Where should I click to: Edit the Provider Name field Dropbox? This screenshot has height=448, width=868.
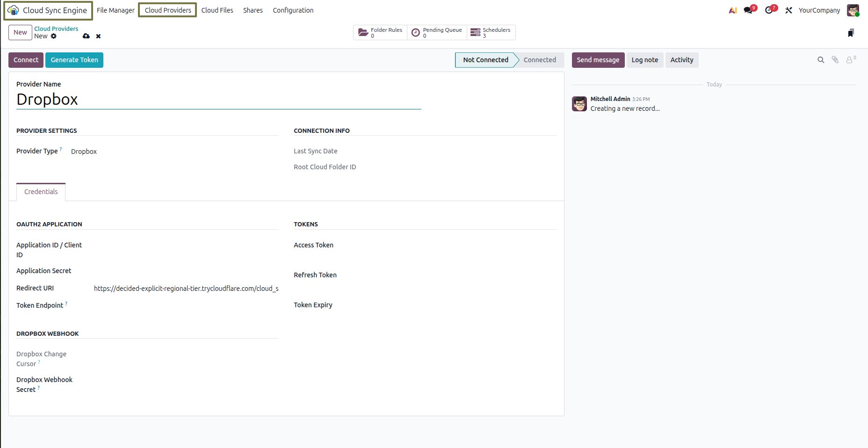[219, 100]
